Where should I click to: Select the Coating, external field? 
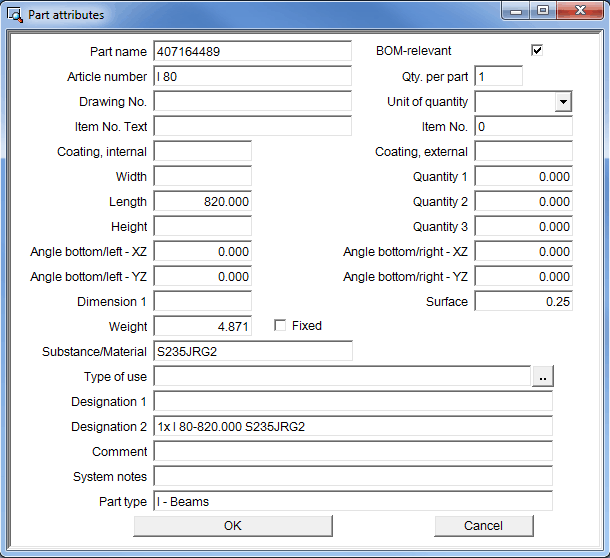tap(523, 151)
